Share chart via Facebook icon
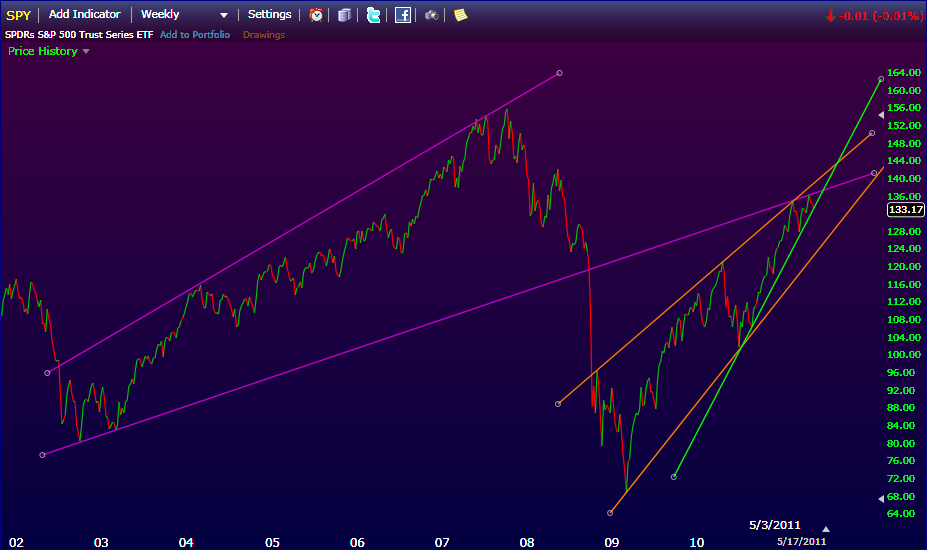 [402, 15]
